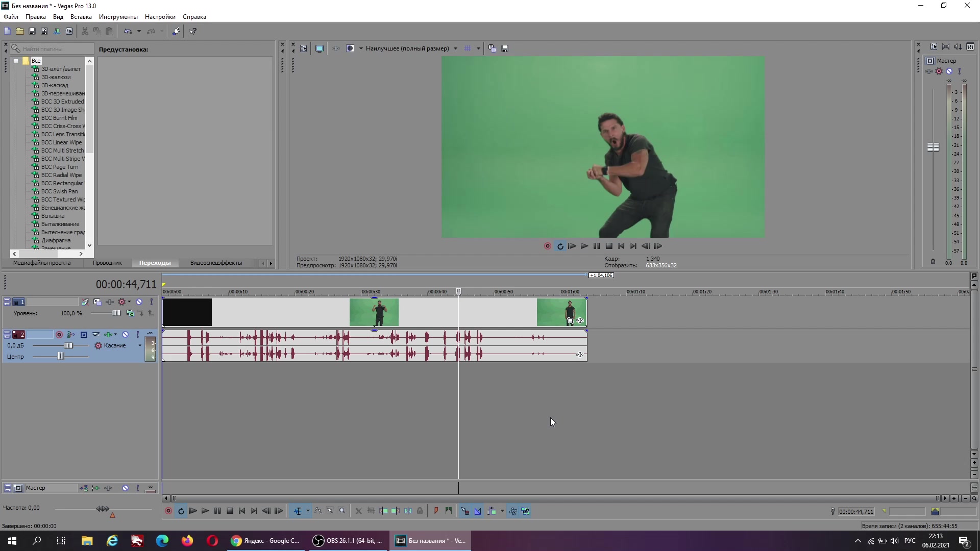The height and width of the screenshot is (551, 980).
Task: Toggle bypass motion blur on track 1
Action: pyautogui.click(x=85, y=302)
